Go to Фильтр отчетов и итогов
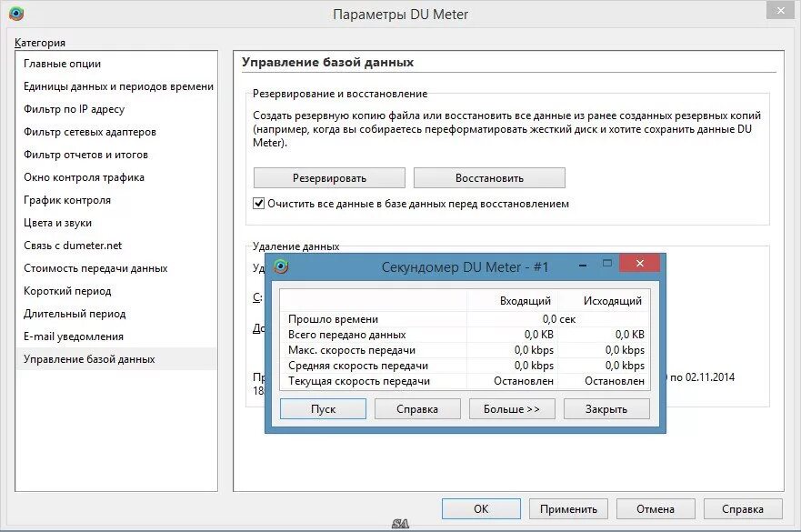The image size is (801, 532). pos(116,155)
